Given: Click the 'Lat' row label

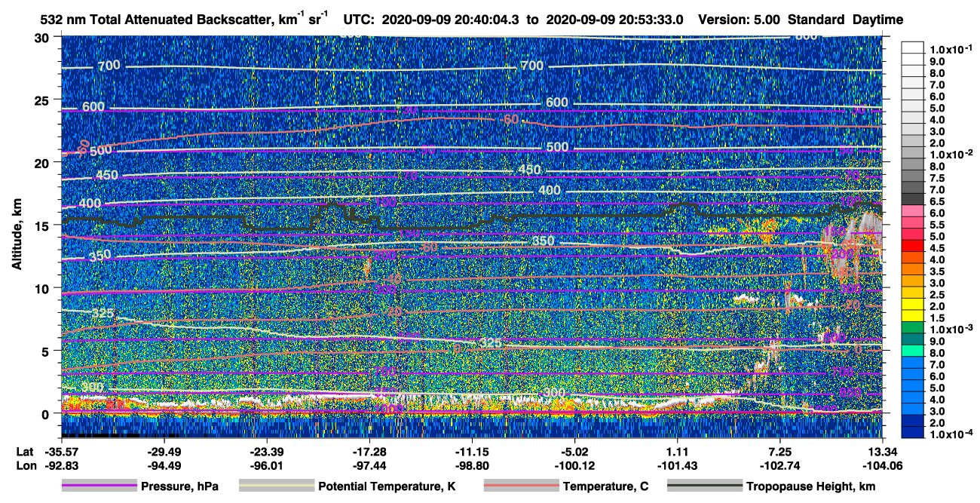Looking at the screenshot, I should coord(23,452).
